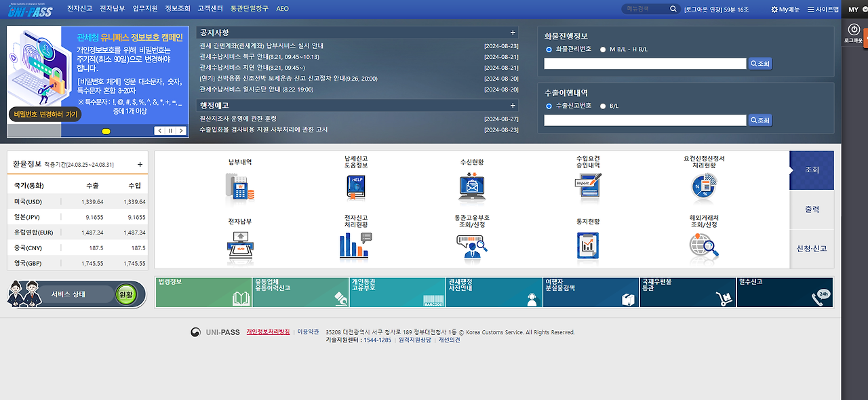Screen dimensions: 868x400
Task: Click 조회 button for 화물진행정보
Action: click(760, 64)
